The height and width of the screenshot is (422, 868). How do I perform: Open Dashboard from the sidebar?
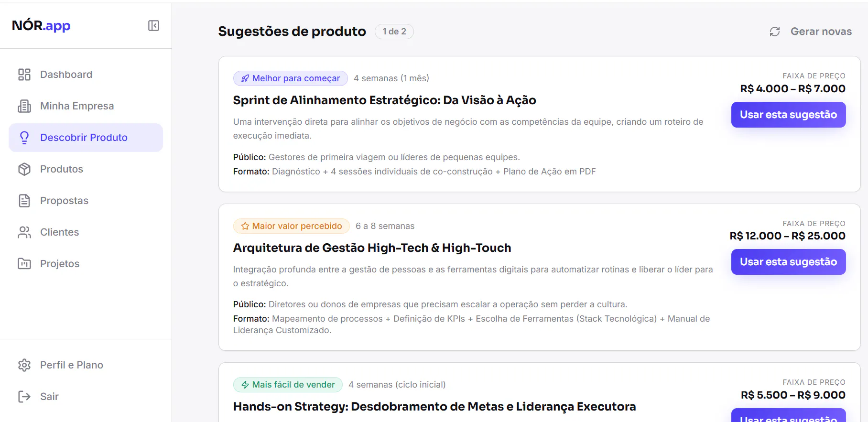[86, 75]
